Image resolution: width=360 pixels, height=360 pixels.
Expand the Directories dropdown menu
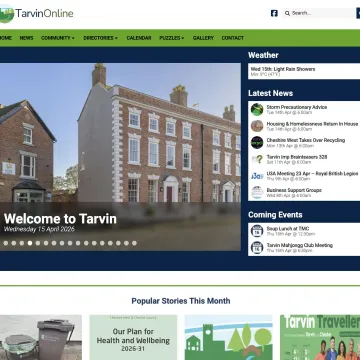tap(101, 38)
